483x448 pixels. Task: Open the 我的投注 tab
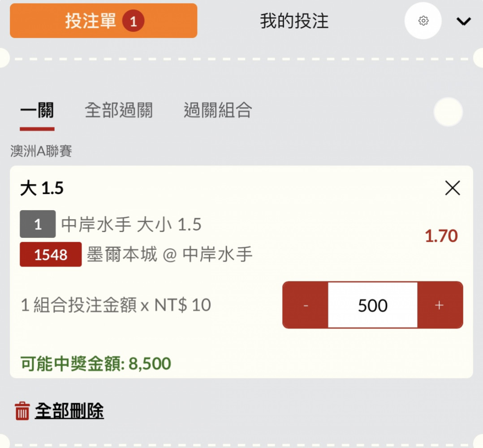point(294,21)
